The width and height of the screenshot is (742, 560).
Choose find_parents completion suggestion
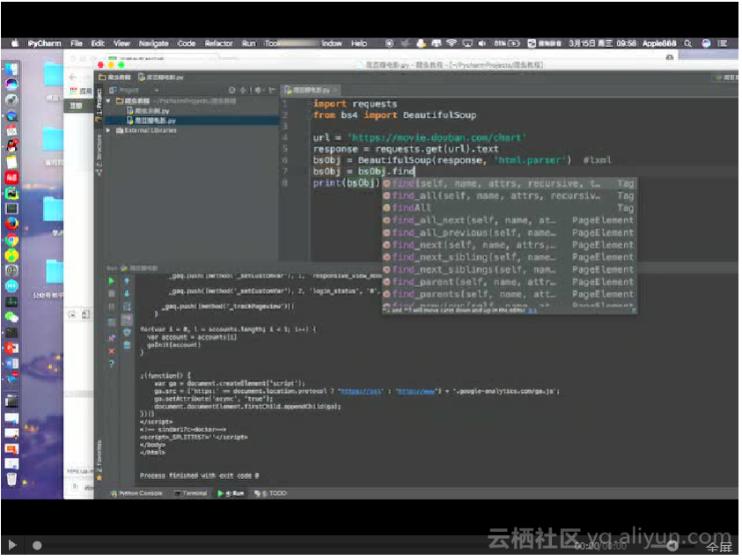click(x=510, y=294)
